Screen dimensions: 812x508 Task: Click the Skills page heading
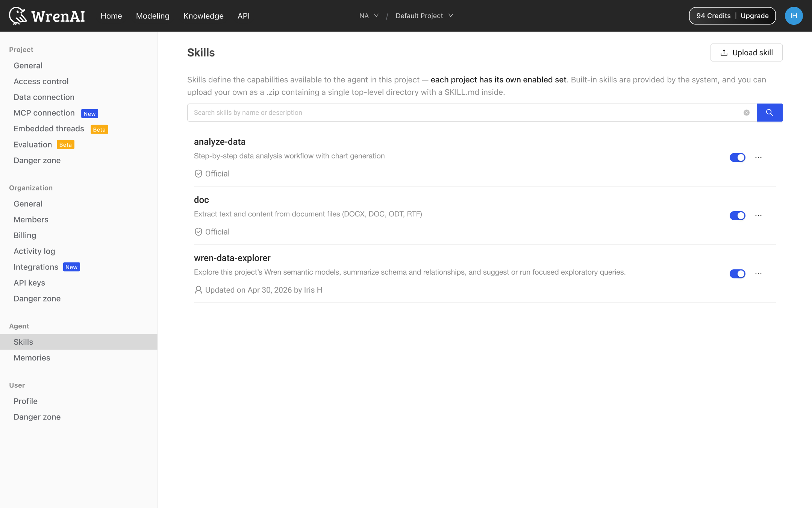pos(201,53)
